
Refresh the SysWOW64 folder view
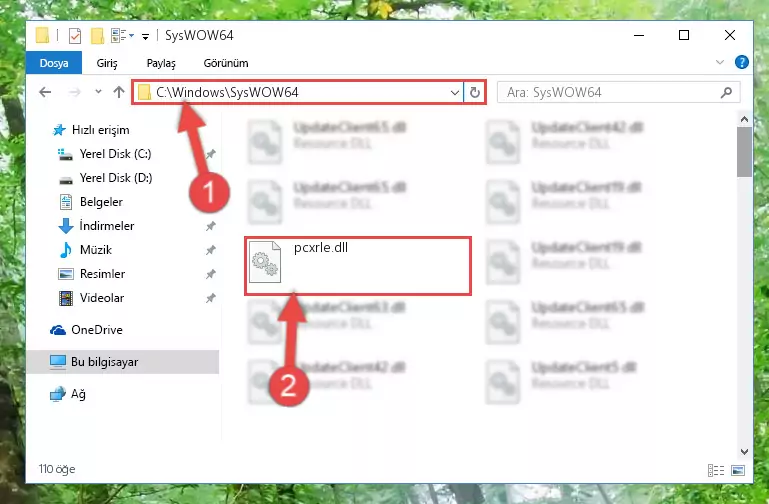tap(474, 92)
